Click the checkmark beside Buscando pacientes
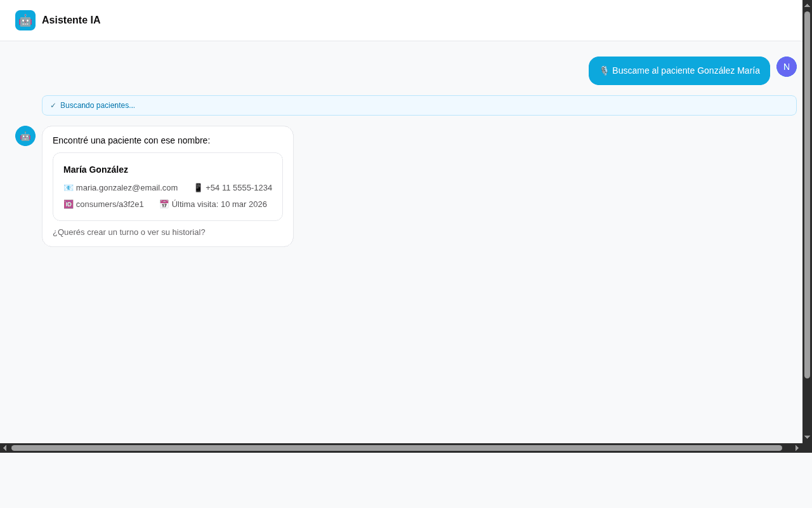This screenshot has height=508, width=812. click(x=53, y=105)
